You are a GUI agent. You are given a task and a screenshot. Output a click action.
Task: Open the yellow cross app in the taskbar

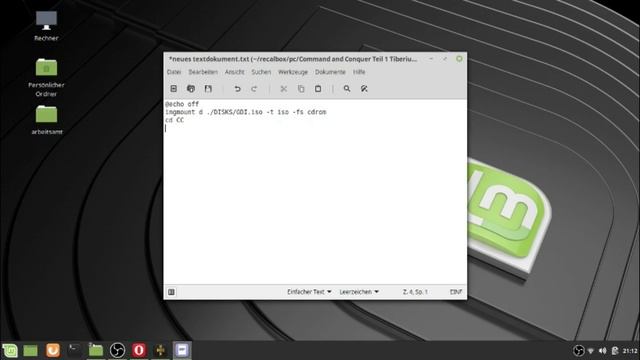[160, 350]
